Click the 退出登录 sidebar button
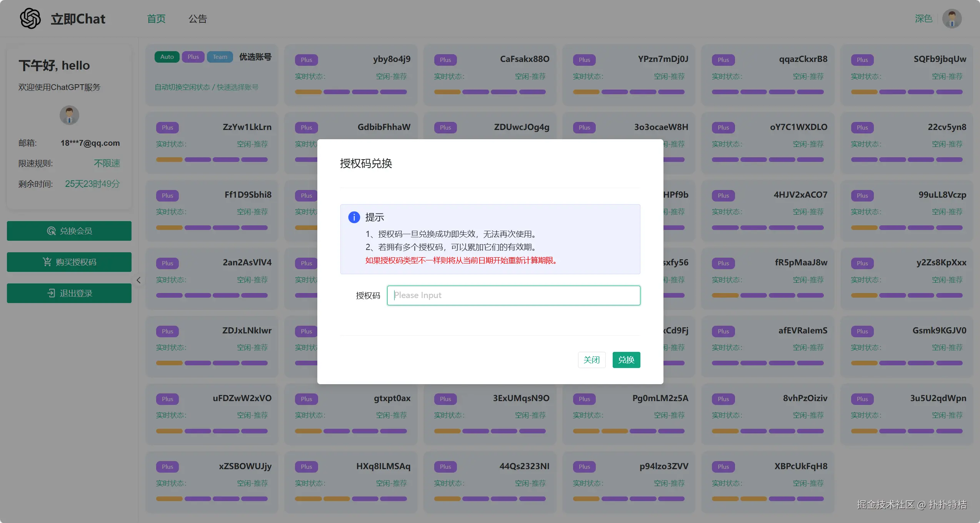Screen dimensions: 980x523 (69, 293)
